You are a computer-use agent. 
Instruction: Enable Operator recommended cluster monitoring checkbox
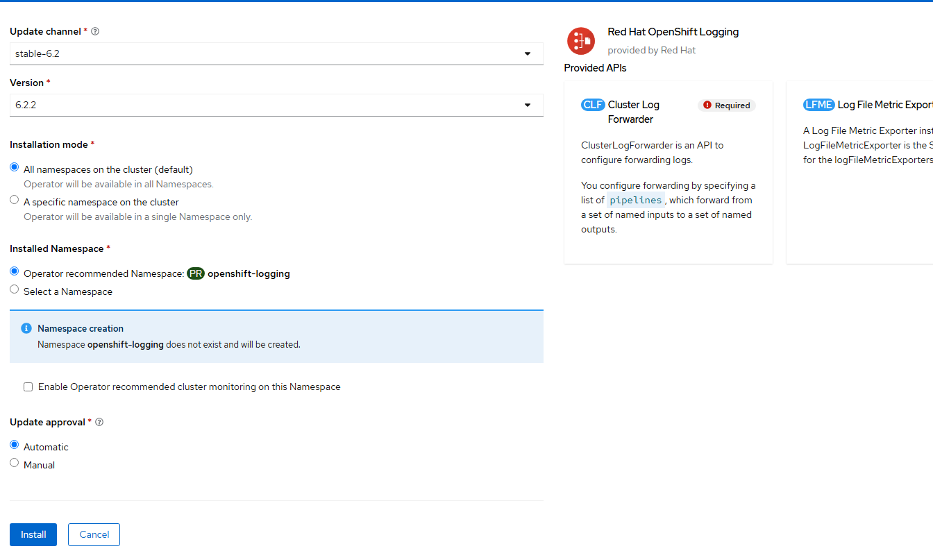[28, 387]
